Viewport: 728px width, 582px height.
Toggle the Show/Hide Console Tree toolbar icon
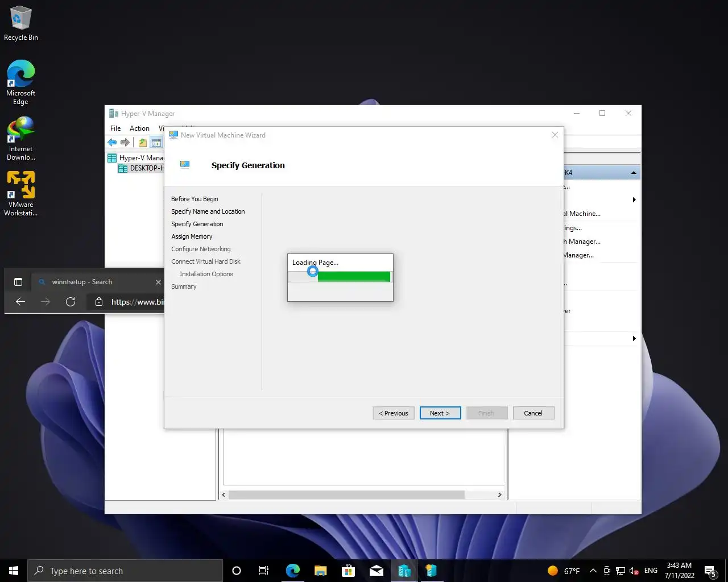[156, 143]
